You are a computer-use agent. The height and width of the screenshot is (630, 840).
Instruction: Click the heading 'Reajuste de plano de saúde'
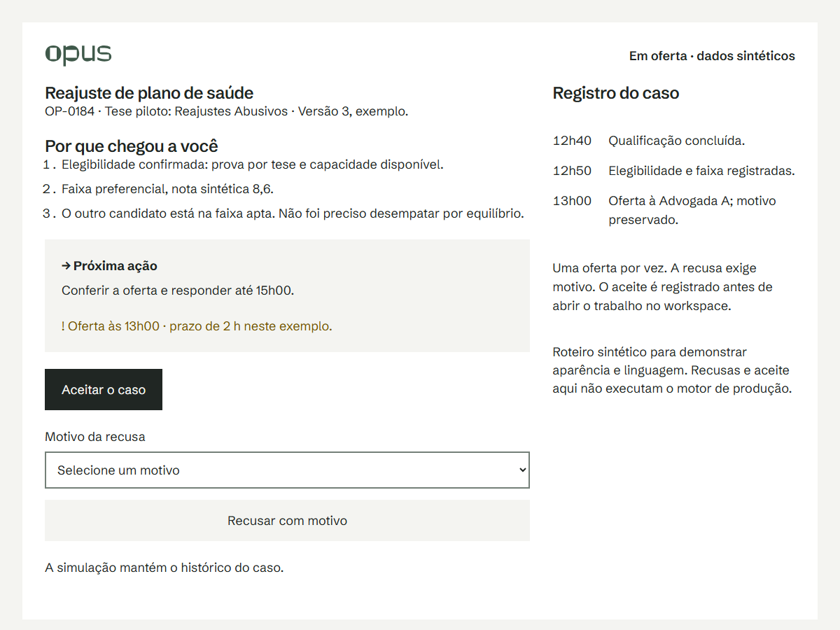149,93
